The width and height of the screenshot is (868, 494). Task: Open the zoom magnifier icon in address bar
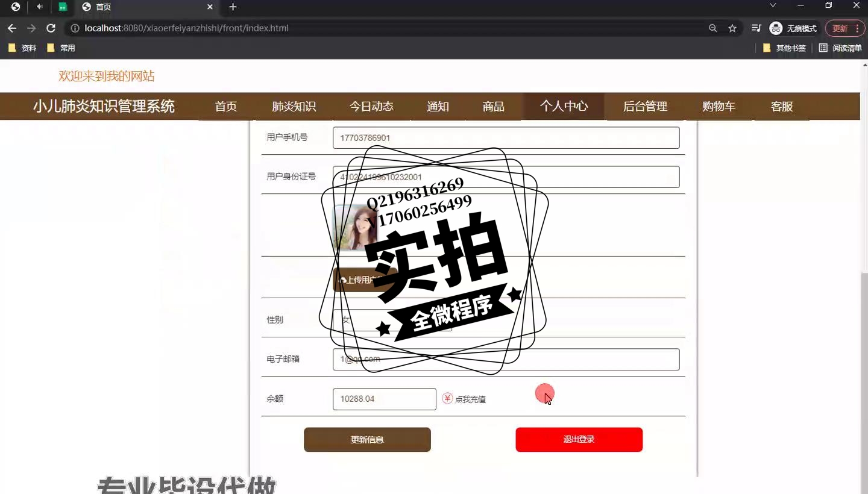click(713, 28)
